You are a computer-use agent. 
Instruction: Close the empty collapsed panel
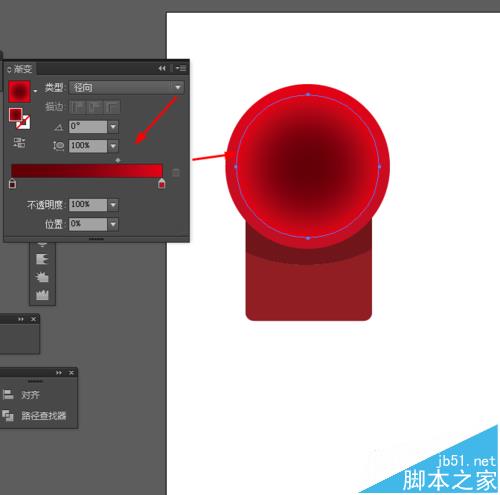pos(33,319)
